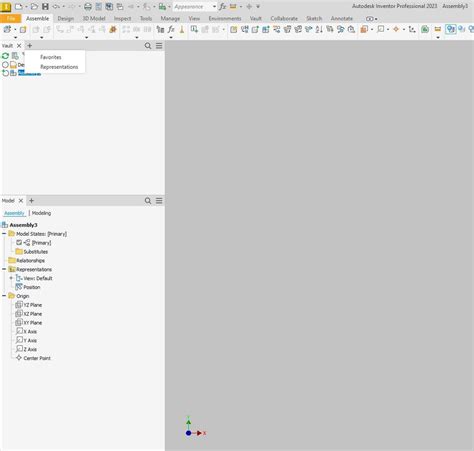474x451 pixels.
Task: Click the Save icon in the quick access toolbar
Action: pos(45,6)
